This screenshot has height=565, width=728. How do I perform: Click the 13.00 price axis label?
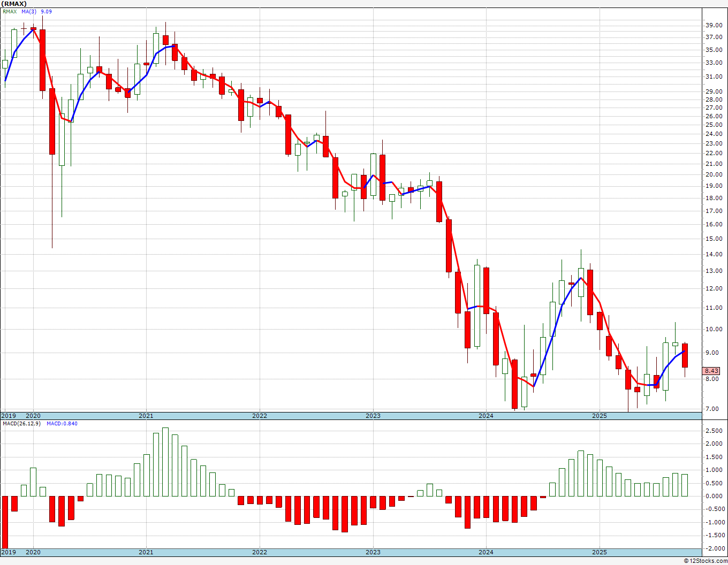[x=714, y=271]
